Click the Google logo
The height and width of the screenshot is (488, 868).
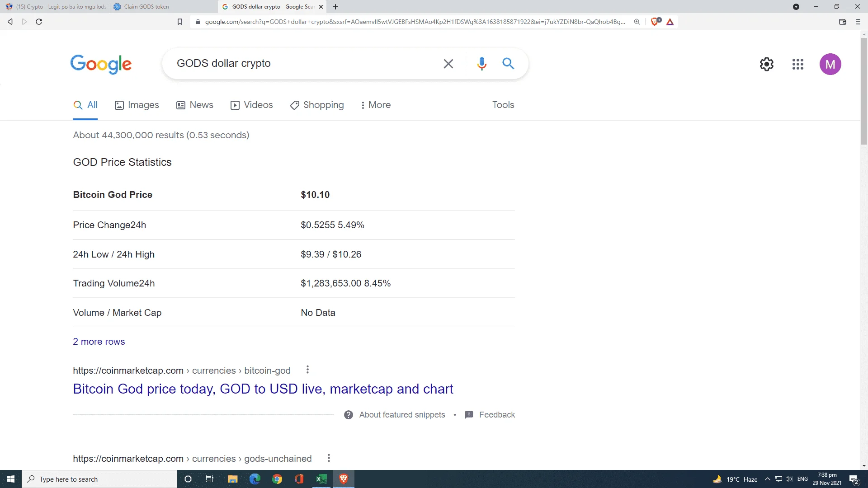tap(101, 64)
